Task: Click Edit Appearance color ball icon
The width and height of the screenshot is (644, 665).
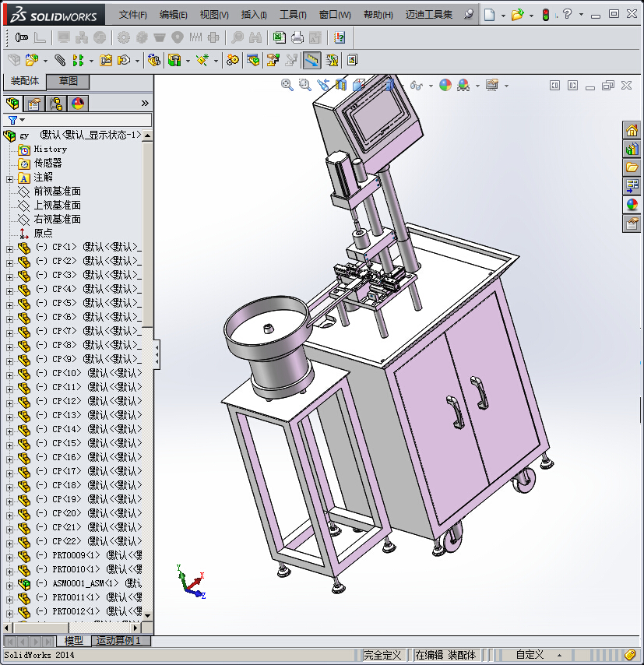Action: (445, 85)
